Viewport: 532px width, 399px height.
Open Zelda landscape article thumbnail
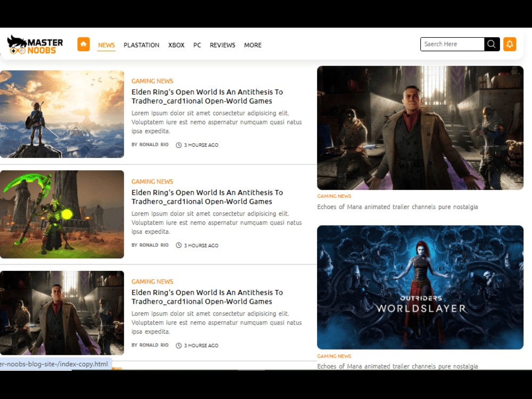pyautogui.click(x=62, y=114)
